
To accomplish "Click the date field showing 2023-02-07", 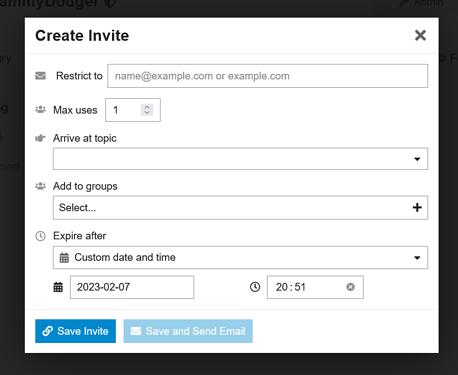I will [132, 287].
